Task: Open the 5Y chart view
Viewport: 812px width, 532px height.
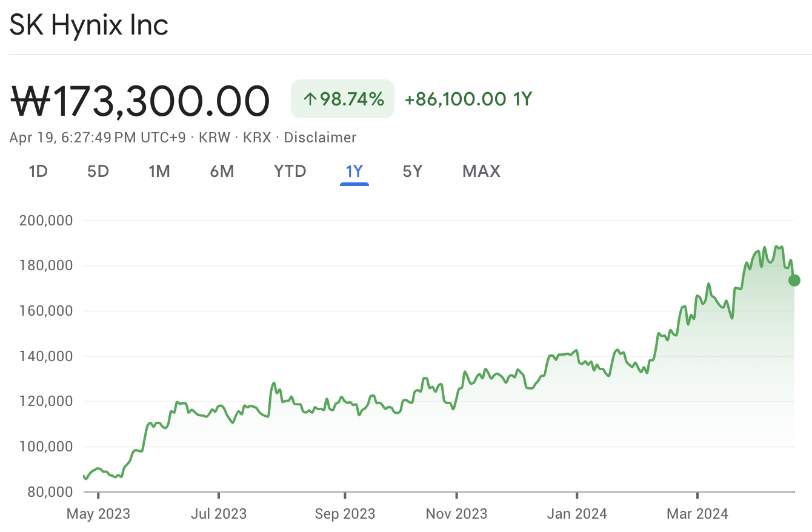Action: coord(412,171)
